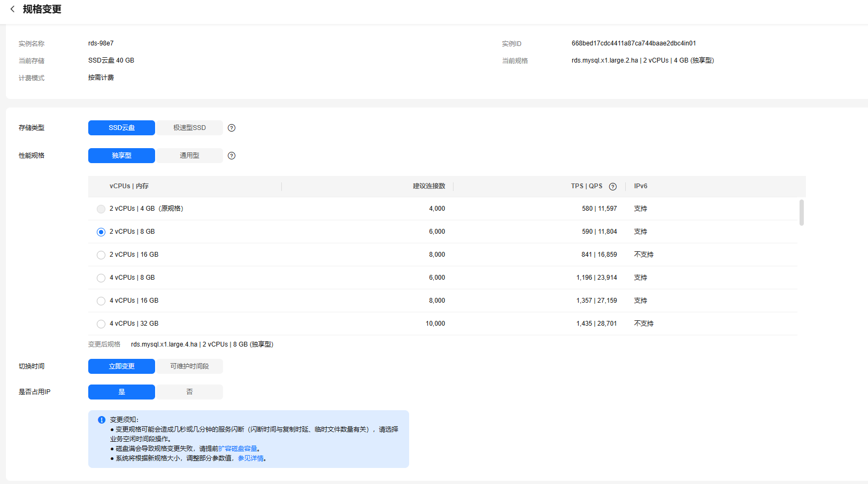This screenshot has height=484, width=868.
Task: Choose the 4 vCPUs | 16 GB spec
Action: pos(101,301)
